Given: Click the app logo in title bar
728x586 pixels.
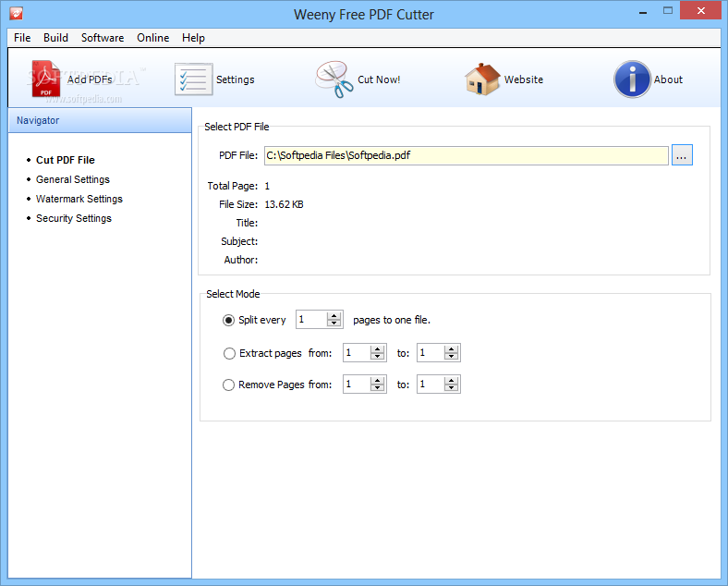Looking at the screenshot, I should point(16,14).
